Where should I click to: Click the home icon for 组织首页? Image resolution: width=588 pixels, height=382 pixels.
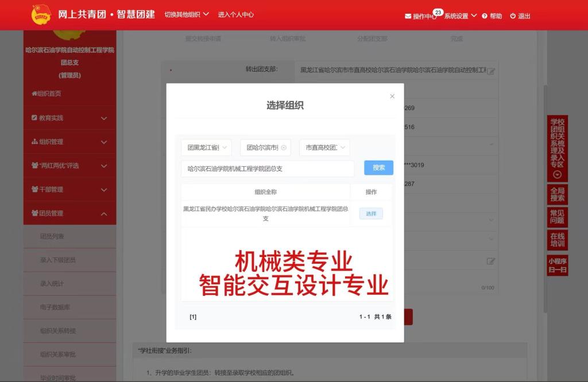(34, 93)
